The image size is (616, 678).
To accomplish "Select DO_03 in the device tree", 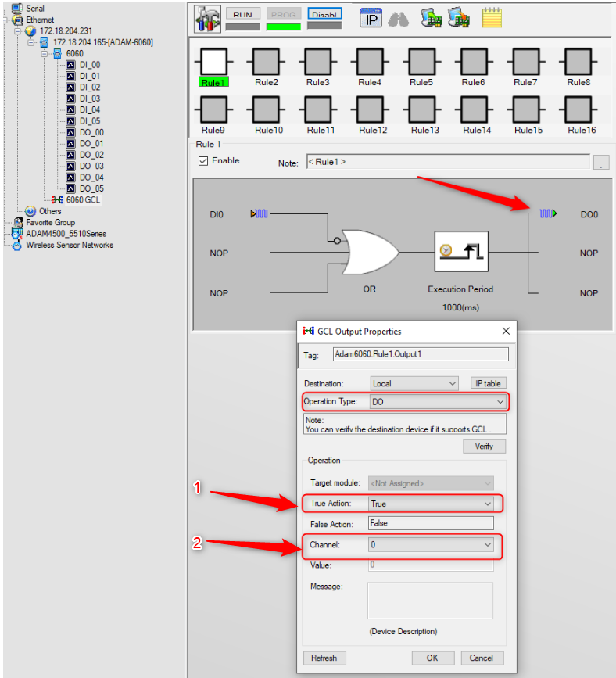I will pyautogui.click(x=91, y=166).
